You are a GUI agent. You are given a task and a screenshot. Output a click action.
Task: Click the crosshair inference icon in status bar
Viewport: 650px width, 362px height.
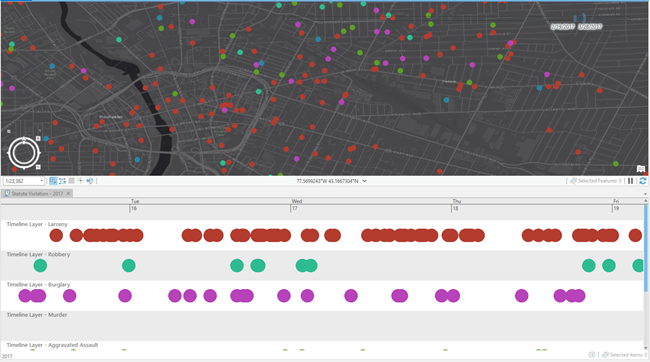click(x=80, y=181)
